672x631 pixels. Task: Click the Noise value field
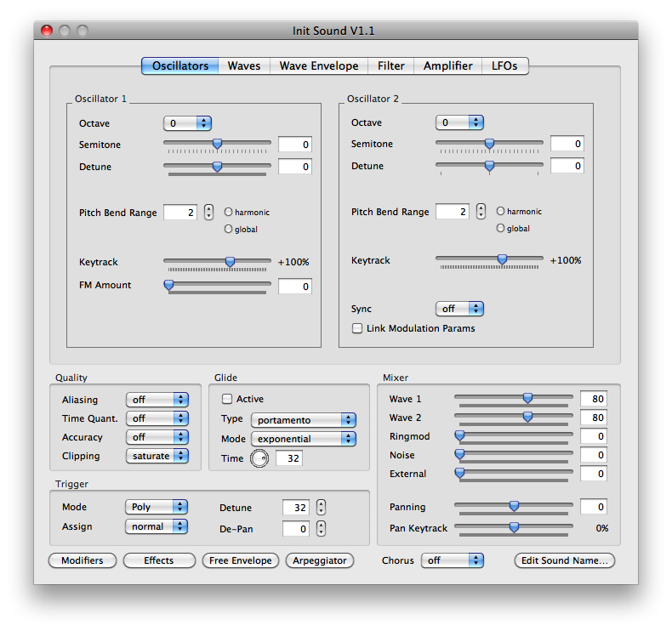[x=594, y=455]
